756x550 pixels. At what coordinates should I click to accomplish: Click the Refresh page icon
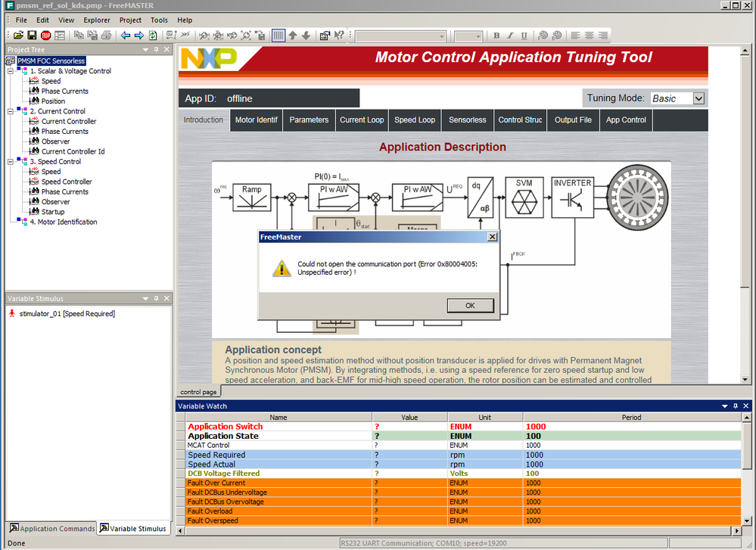(153, 36)
